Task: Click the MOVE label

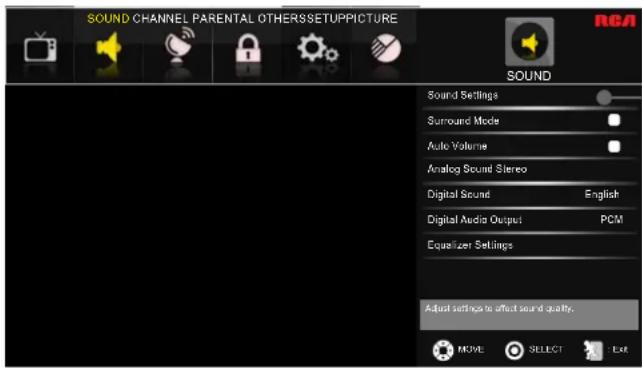Action: [471, 350]
